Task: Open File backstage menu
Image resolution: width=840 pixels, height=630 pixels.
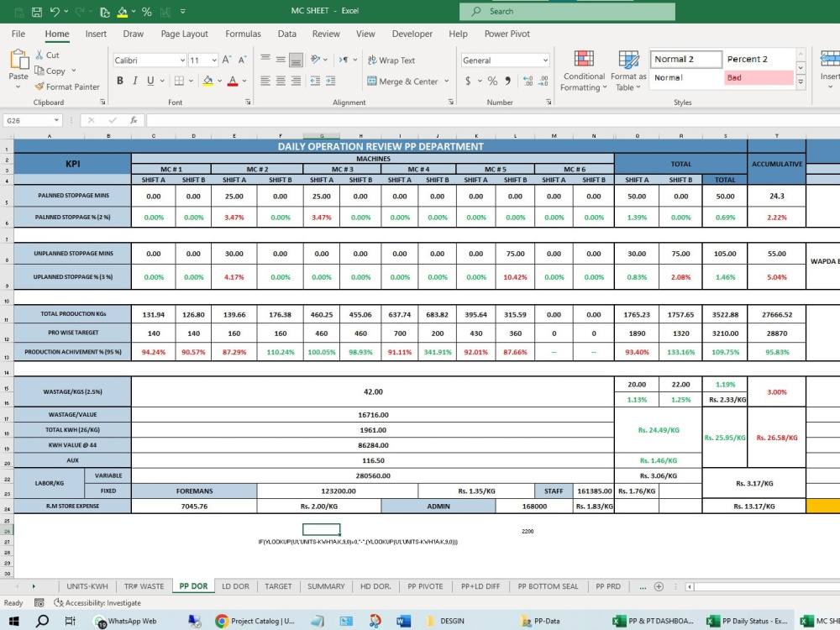Action: coord(18,34)
